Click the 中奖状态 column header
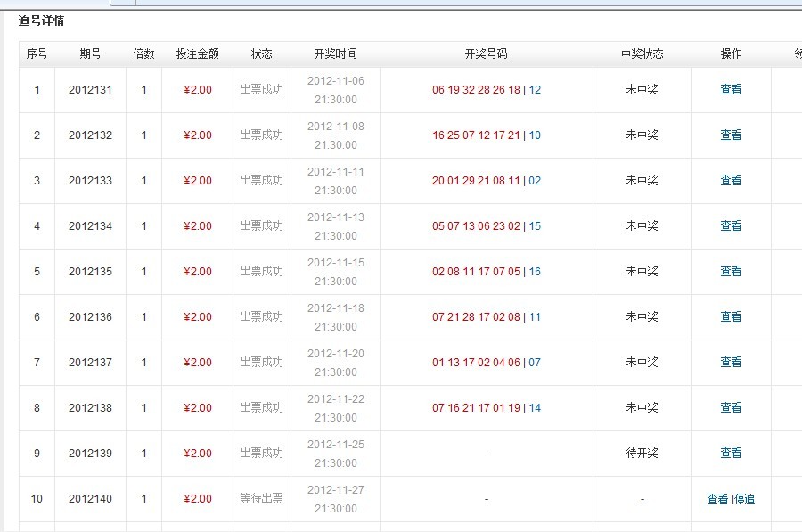The width and height of the screenshot is (802, 532). click(x=642, y=54)
